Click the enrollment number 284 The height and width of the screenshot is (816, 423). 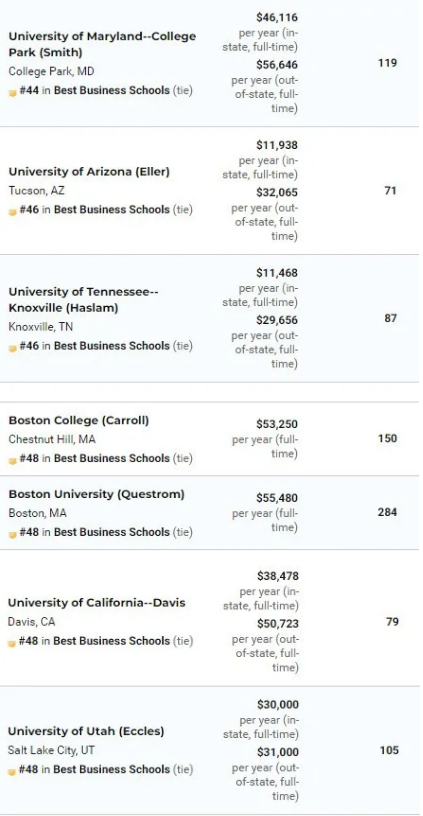tap(388, 512)
